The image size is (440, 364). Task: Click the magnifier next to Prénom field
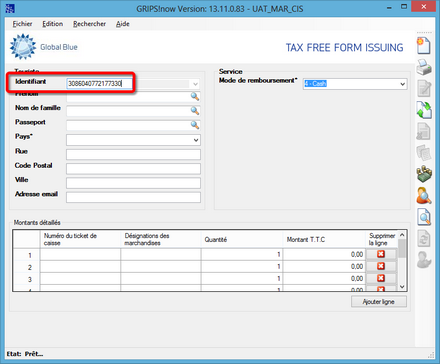coord(195,97)
